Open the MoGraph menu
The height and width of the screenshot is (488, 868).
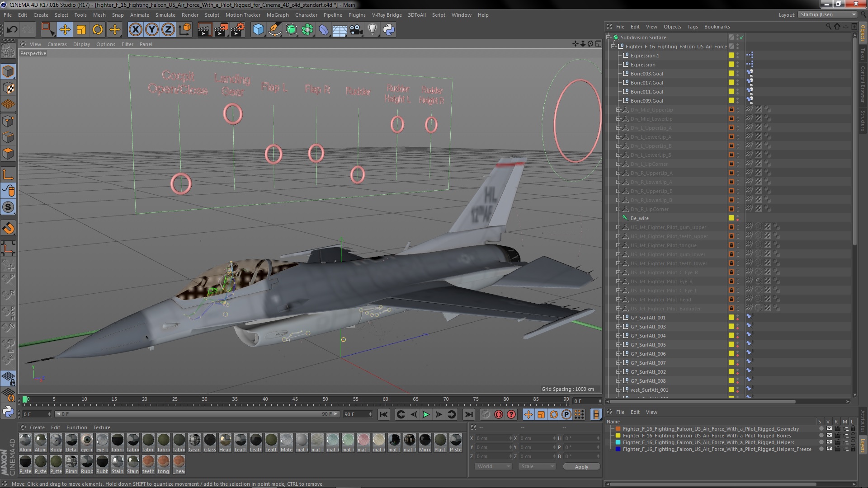(x=278, y=15)
